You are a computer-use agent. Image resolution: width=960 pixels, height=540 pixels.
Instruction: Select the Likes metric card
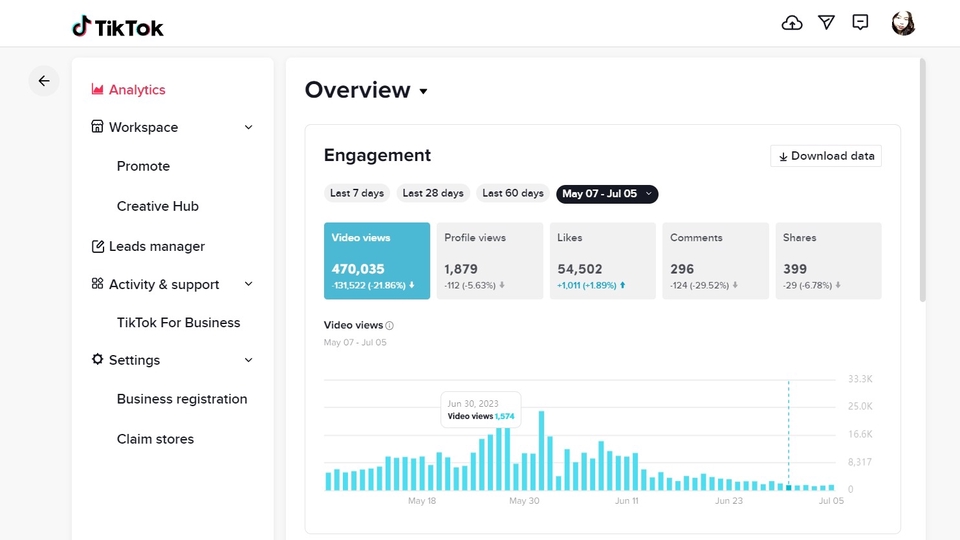coord(602,261)
